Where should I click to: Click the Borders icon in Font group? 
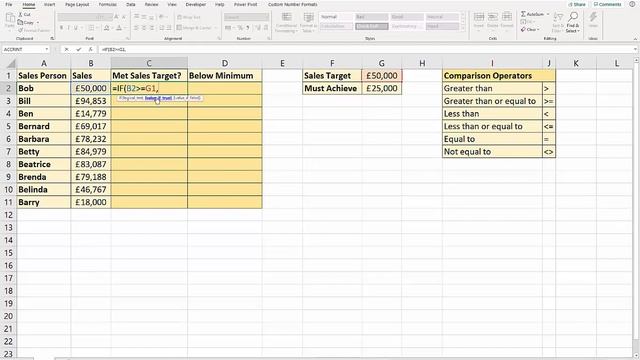91,28
